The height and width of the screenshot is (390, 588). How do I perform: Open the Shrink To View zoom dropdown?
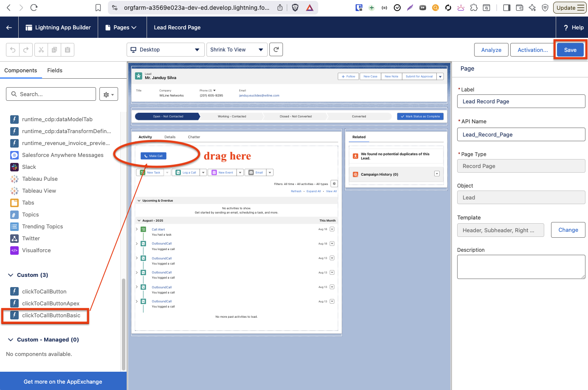(237, 50)
